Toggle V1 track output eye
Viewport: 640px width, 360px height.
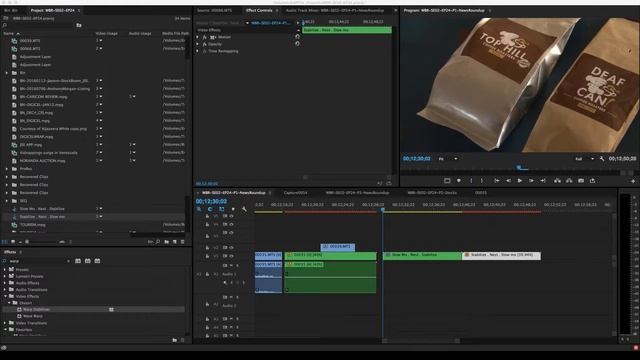pos(231,256)
